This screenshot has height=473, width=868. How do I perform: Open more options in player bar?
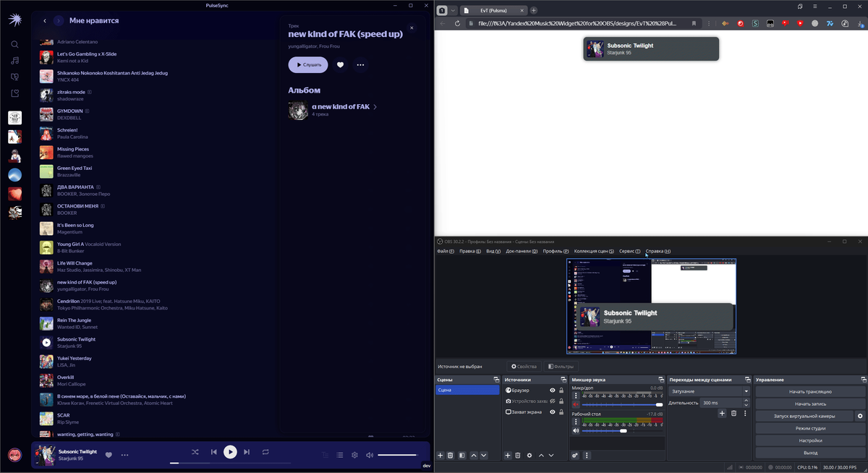click(x=124, y=455)
